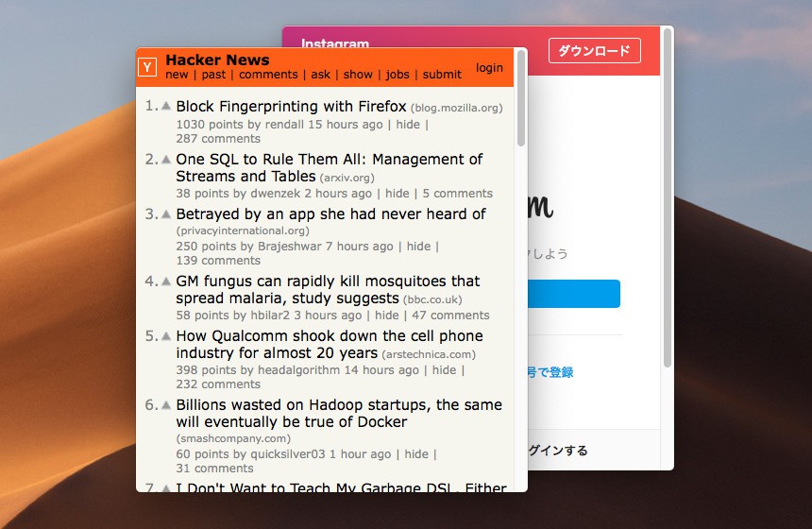Open the 'comments' nav link
The height and width of the screenshot is (529, 812).
(x=268, y=75)
